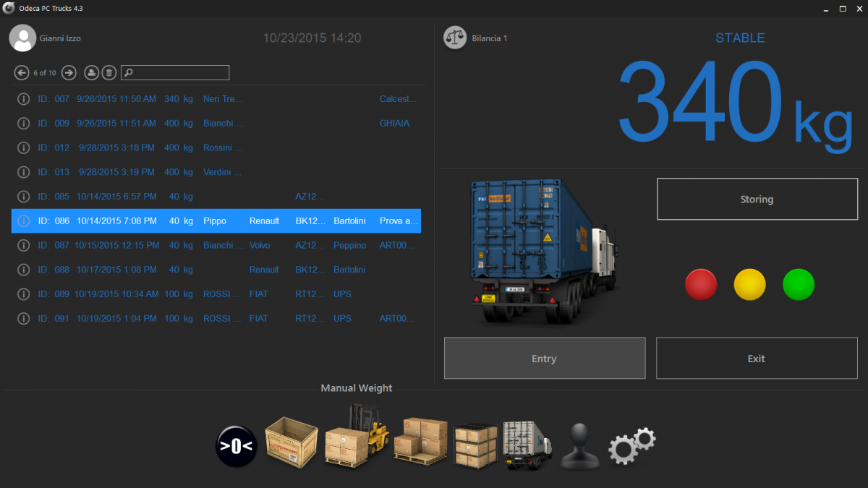Show info for record ID 089
Image resolution: width=868 pixels, height=488 pixels.
(x=23, y=294)
